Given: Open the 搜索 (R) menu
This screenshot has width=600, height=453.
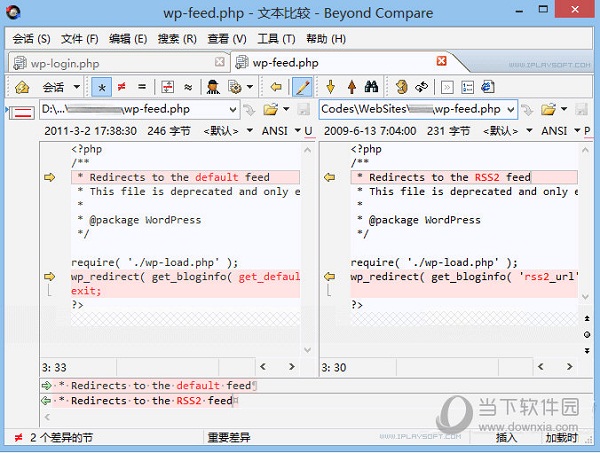Looking at the screenshot, I should [177, 39].
